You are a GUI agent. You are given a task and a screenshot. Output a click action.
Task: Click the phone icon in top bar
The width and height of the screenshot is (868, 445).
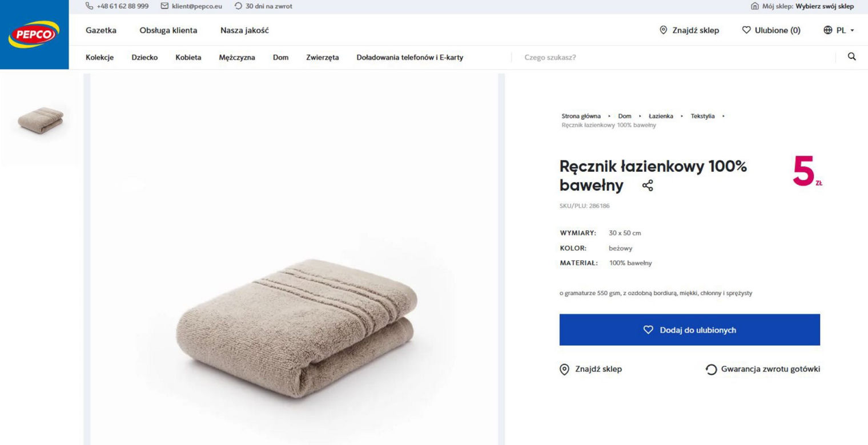click(89, 6)
